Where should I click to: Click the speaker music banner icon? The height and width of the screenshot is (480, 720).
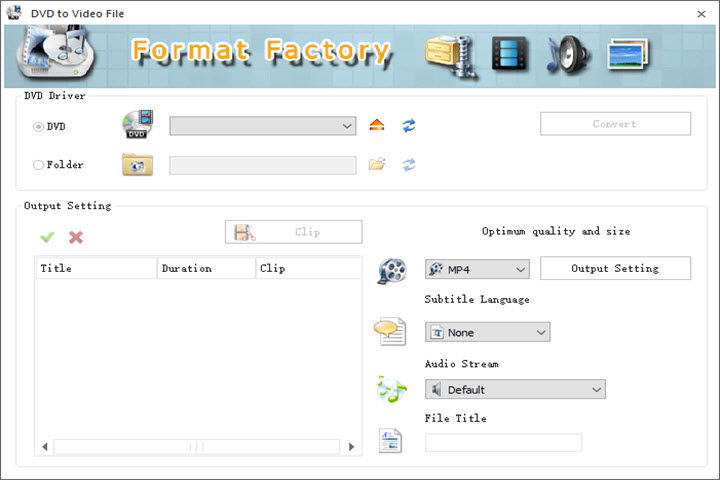pos(568,55)
